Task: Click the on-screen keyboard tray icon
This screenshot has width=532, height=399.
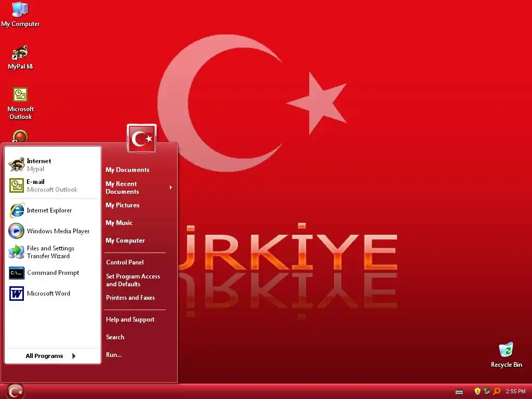Action: [x=459, y=392]
